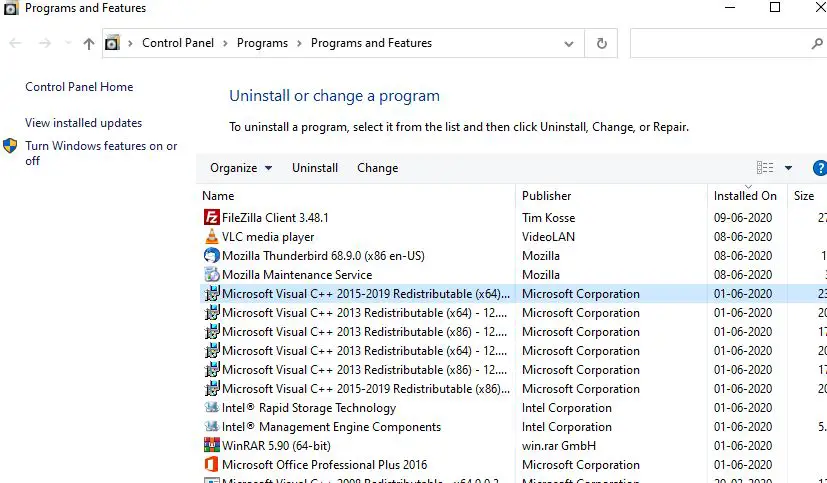
Task: Expand chevron after Programs breadcrumb
Action: tap(299, 43)
